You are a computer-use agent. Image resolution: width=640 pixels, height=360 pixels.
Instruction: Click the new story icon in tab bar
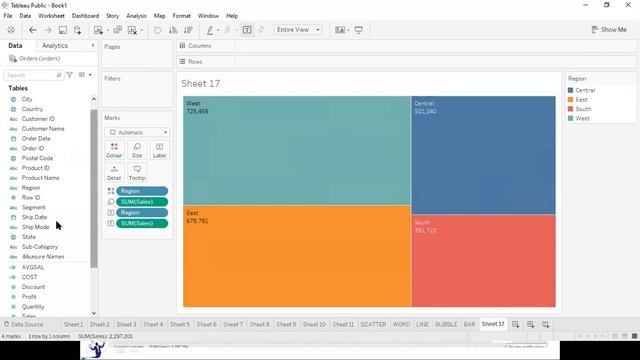pos(546,324)
